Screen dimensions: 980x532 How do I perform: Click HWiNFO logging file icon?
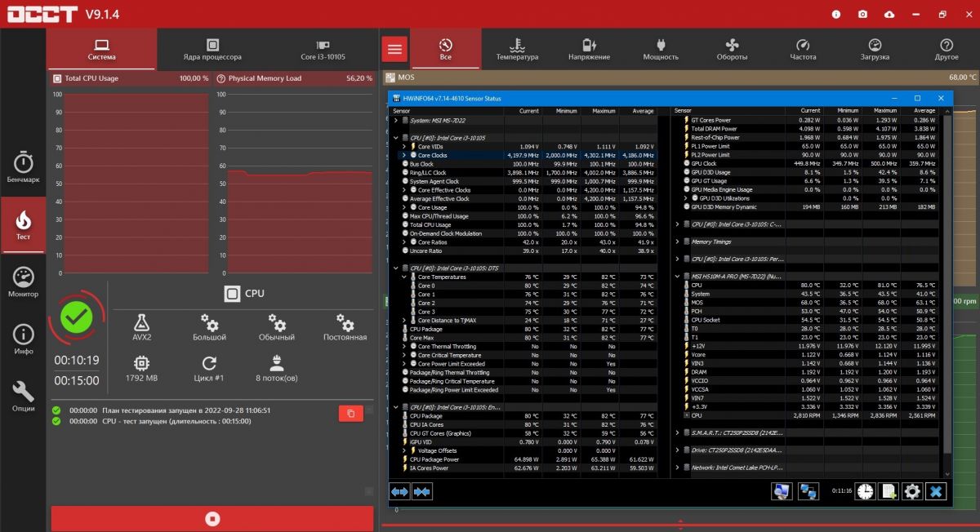pyautogui.click(x=889, y=491)
